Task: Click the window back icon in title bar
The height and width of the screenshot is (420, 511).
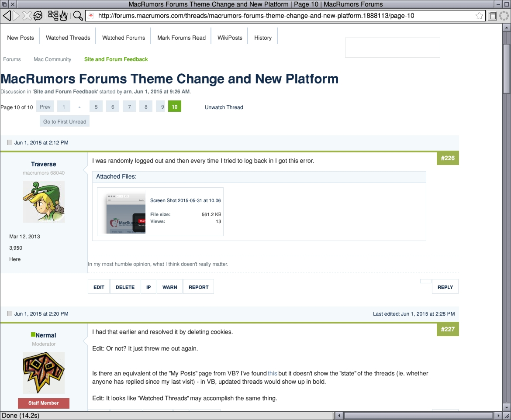Action: pyautogui.click(x=4, y=4)
